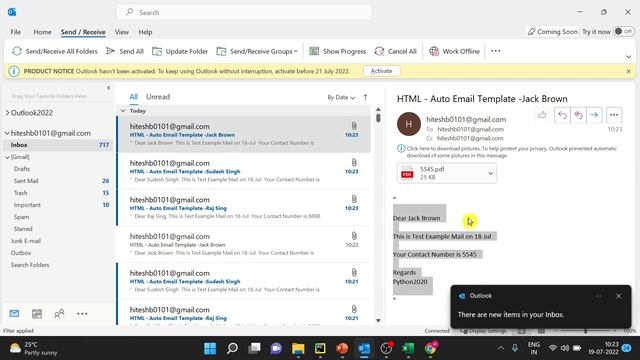Click the Coming Soon button
640x360 pixels.
click(552, 31)
